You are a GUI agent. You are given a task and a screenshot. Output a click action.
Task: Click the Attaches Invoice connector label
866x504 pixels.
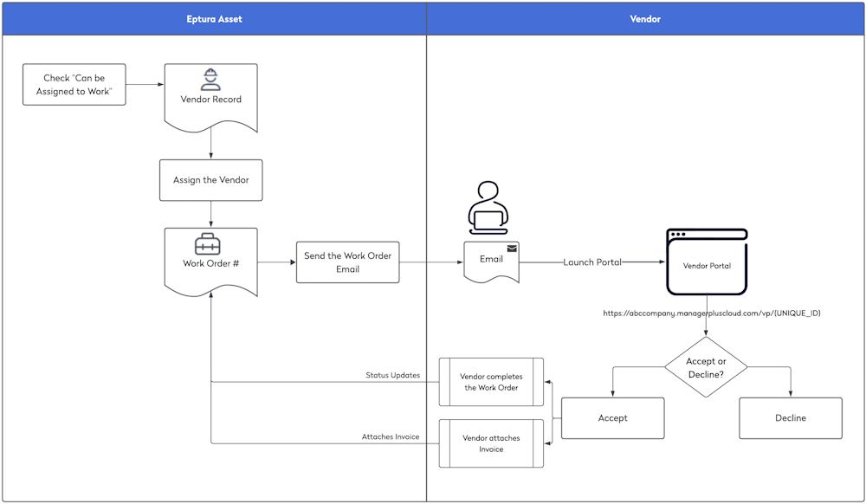point(391,436)
